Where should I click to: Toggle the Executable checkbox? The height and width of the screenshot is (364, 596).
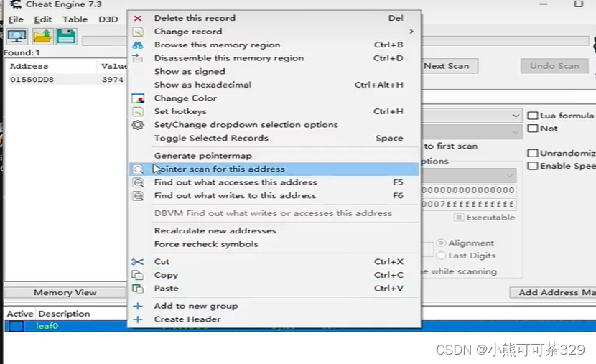pyautogui.click(x=459, y=218)
